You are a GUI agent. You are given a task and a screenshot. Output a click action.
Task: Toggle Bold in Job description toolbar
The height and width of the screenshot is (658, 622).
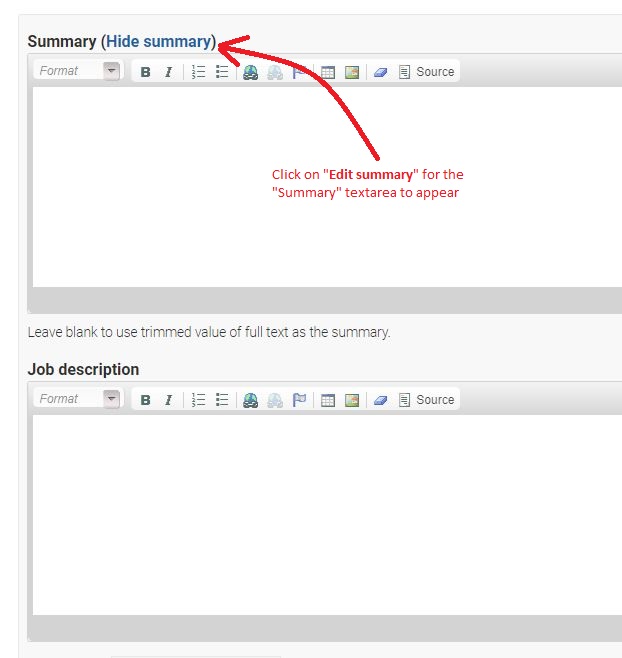(145, 400)
